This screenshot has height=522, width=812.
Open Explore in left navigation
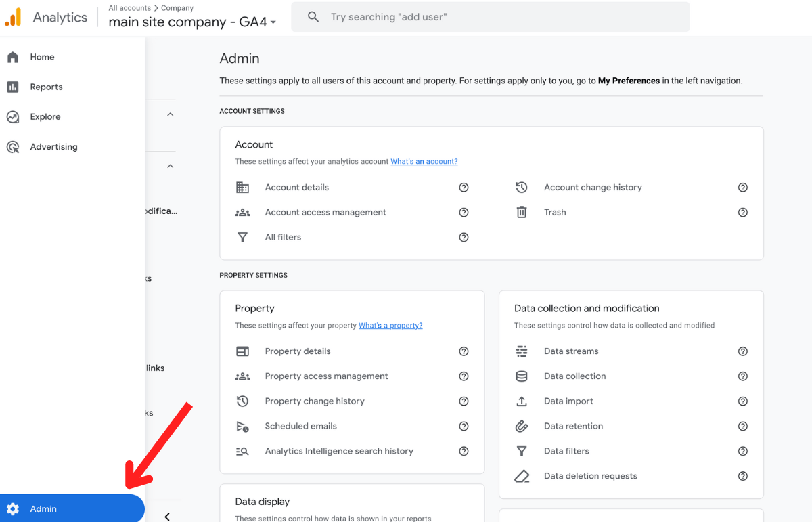point(45,116)
